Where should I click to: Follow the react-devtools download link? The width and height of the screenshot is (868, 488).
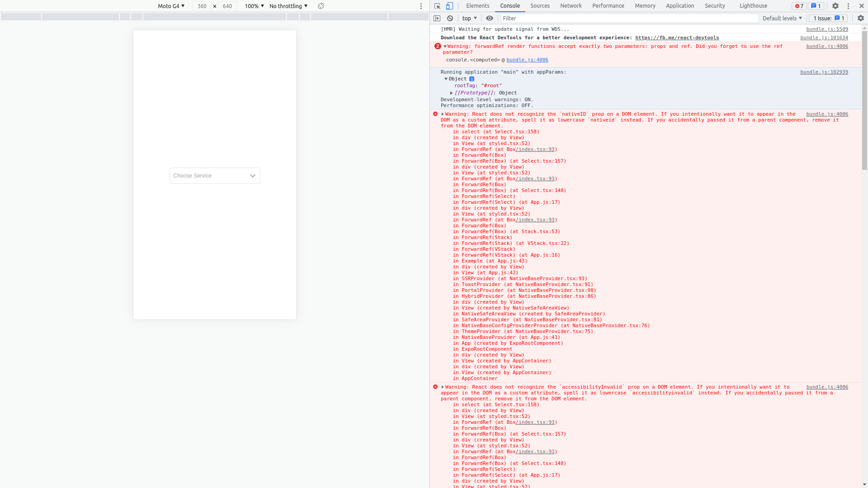pos(677,38)
